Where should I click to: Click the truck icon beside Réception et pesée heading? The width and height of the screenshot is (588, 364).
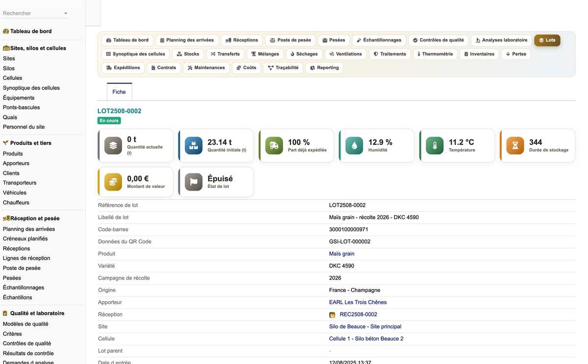coord(6,218)
